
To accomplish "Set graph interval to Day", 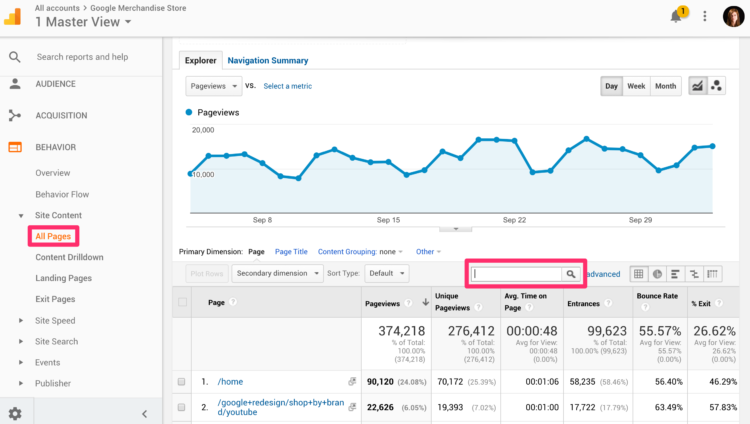I will coord(611,86).
